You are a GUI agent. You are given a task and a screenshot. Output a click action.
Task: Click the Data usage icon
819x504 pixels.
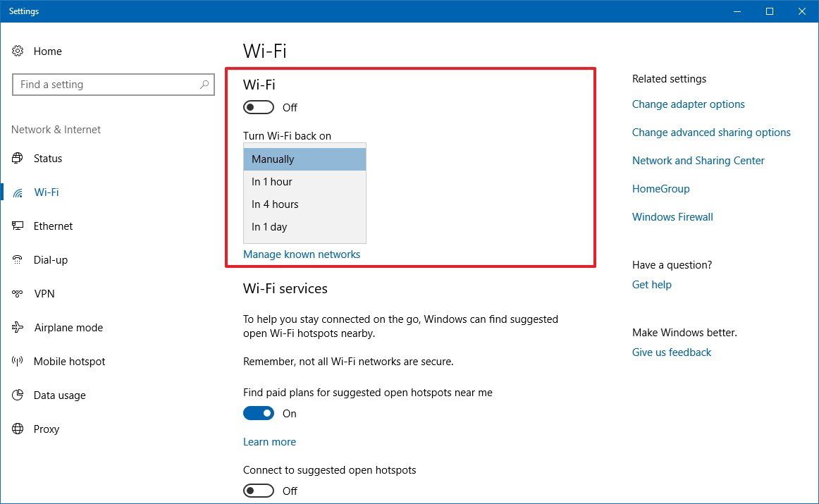[x=17, y=395]
